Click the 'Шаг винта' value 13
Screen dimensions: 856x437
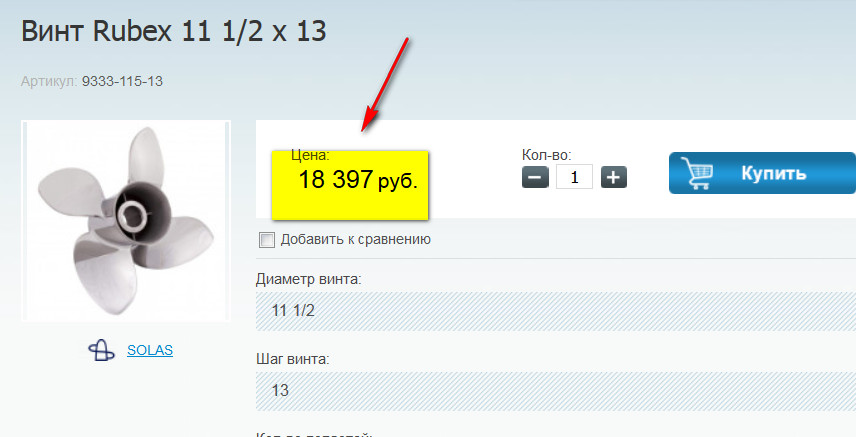coord(280,390)
